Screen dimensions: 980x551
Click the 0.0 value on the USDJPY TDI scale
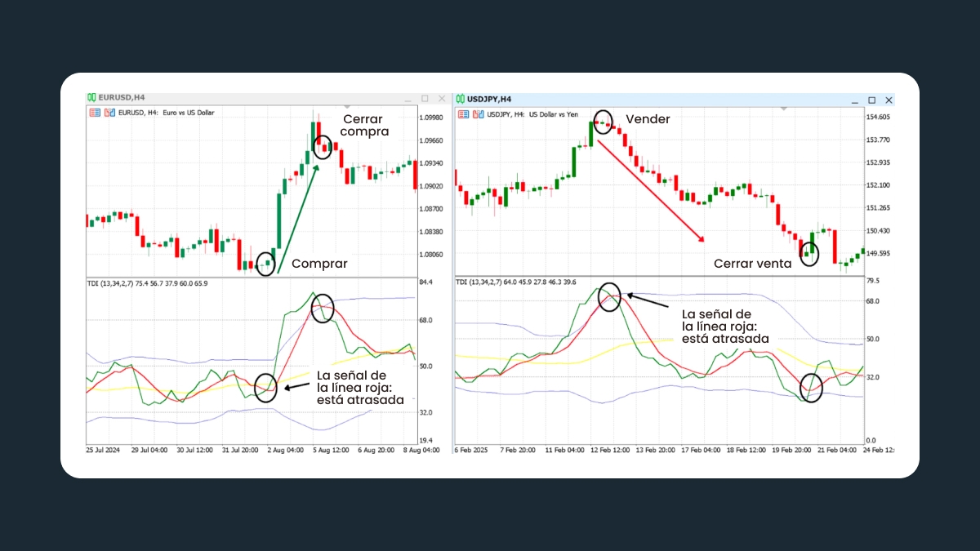[871, 441]
